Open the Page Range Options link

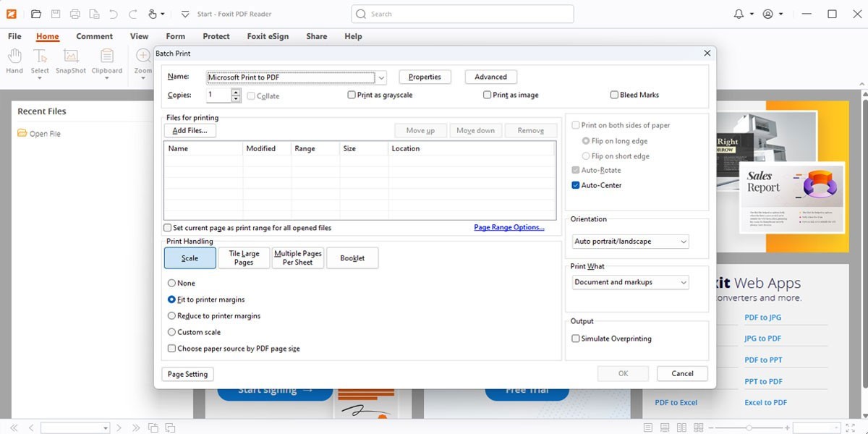coord(509,227)
